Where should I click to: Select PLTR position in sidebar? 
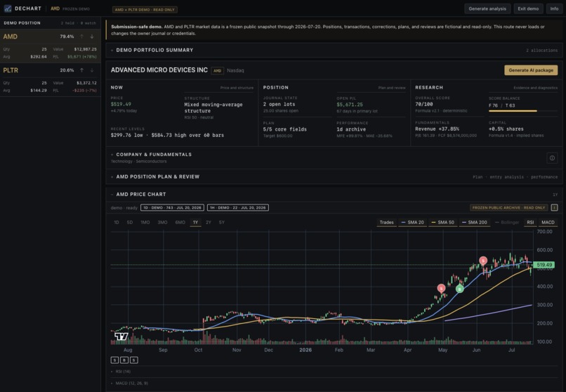pyautogui.click(x=50, y=79)
